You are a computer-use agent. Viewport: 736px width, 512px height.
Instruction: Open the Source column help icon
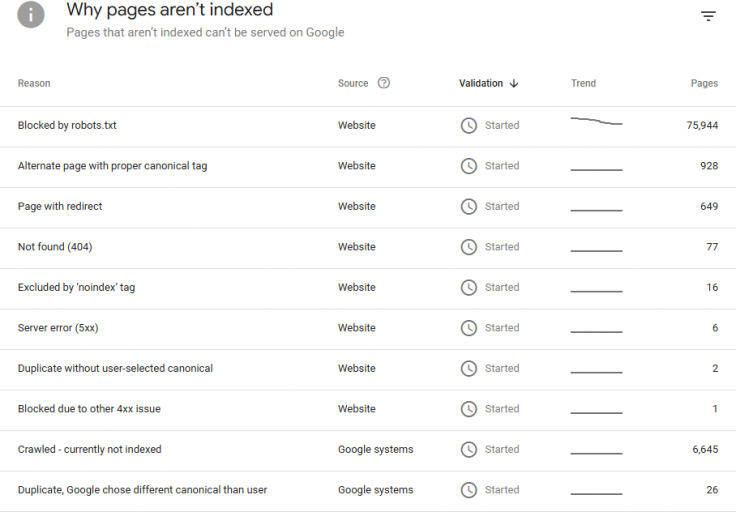click(384, 83)
